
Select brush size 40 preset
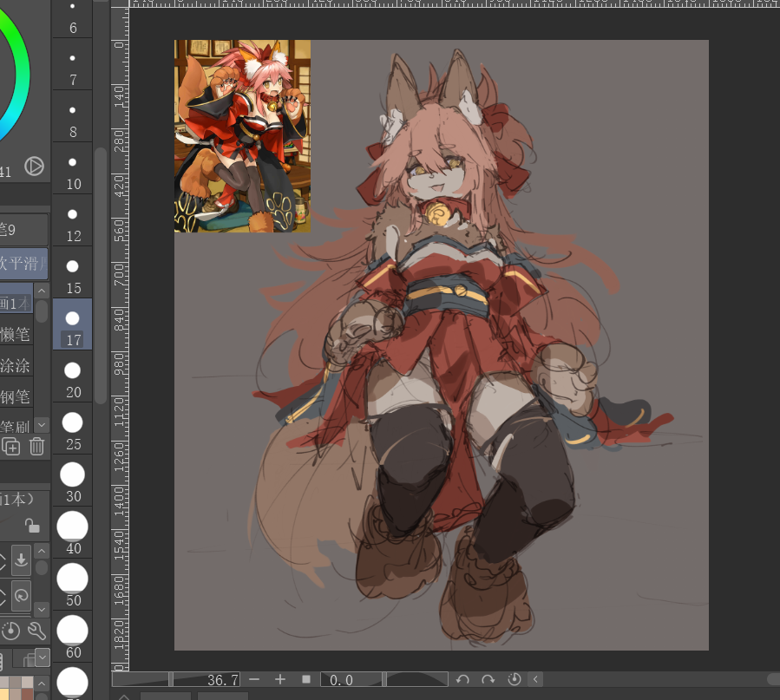click(73, 533)
